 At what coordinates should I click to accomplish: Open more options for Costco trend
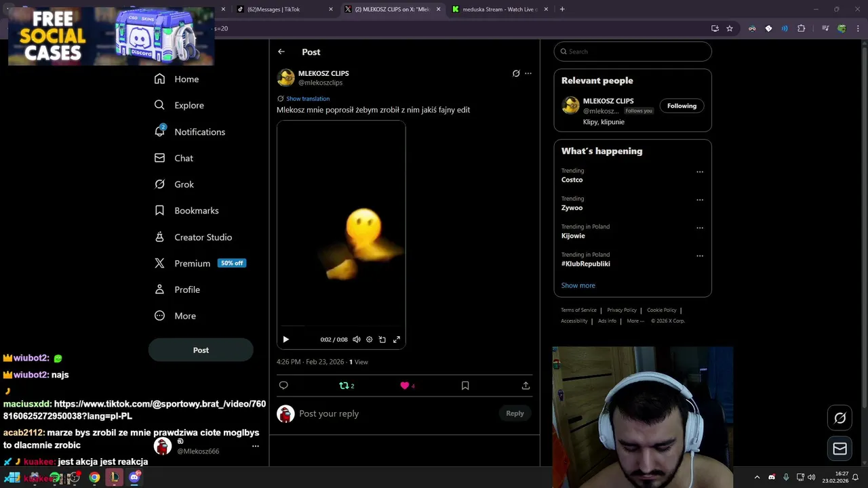pos(700,172)
